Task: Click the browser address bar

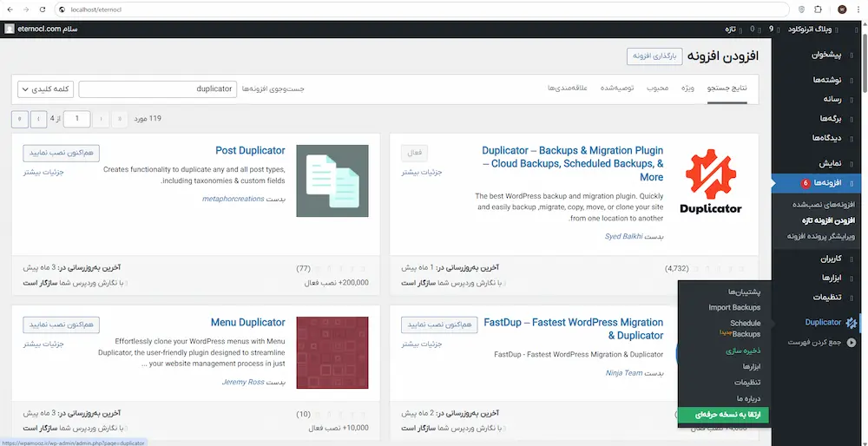Action: [x=421, y=10]
